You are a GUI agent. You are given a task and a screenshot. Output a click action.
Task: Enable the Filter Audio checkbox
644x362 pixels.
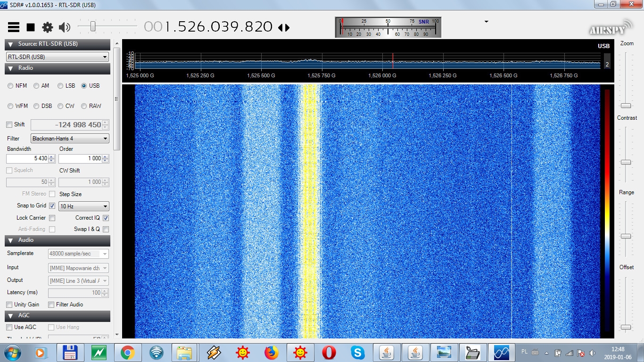coord(51,305)
